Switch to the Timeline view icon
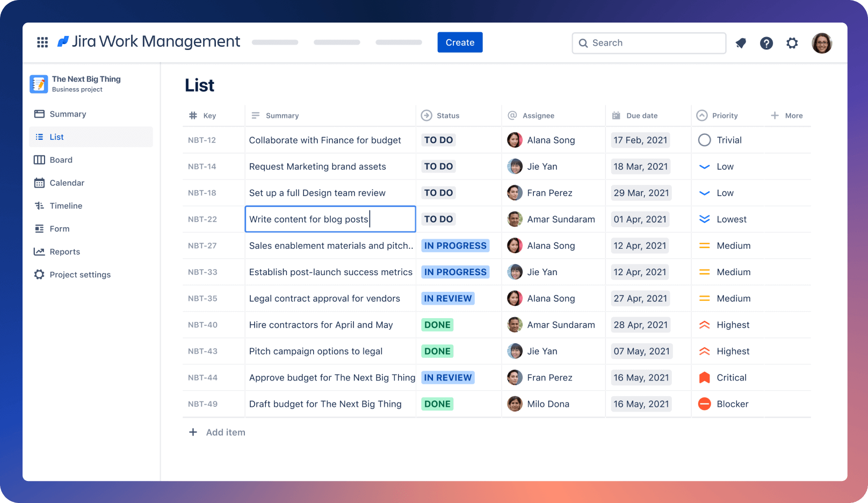868x503 pixels. click(x=39, y=206)
